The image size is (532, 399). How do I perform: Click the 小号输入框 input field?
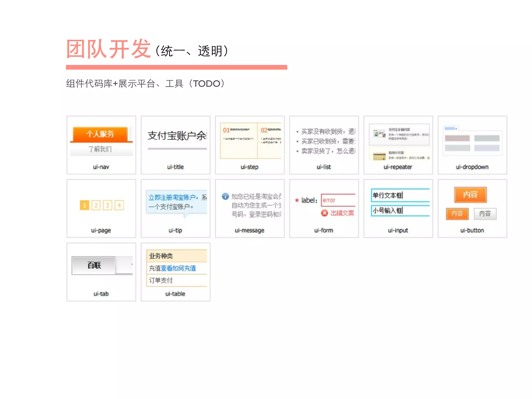click(x=400, y=210)
